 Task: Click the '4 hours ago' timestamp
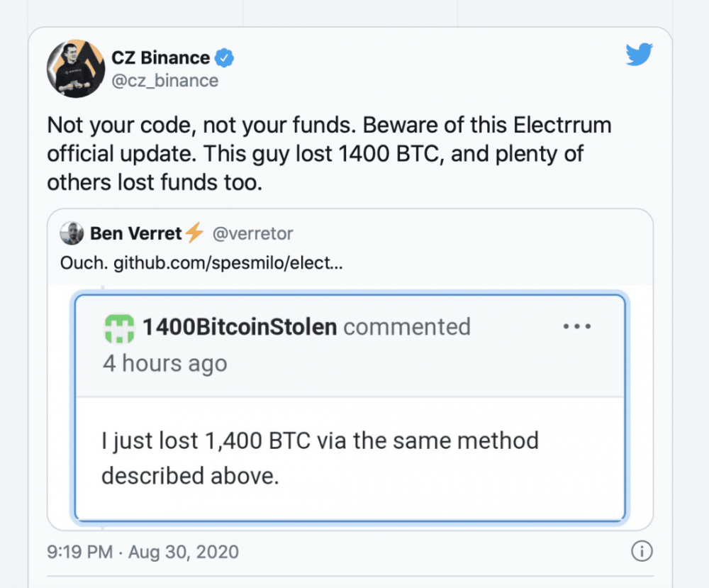[x=164, y=364]
